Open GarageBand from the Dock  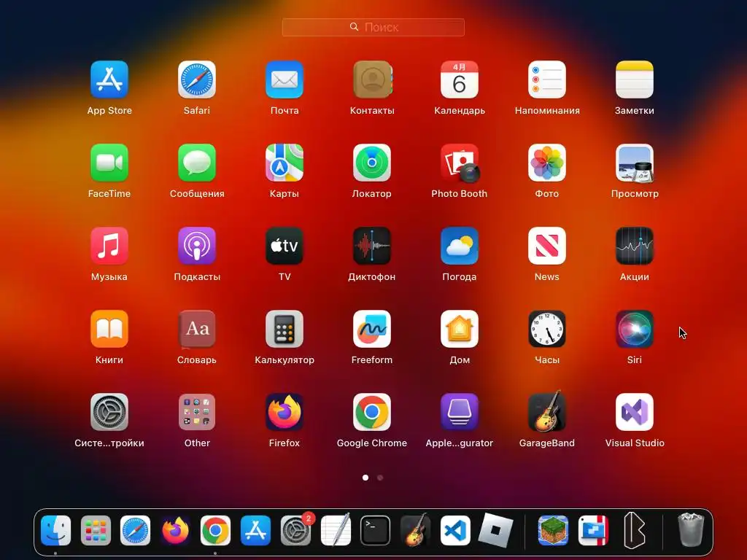pos(415,529)
